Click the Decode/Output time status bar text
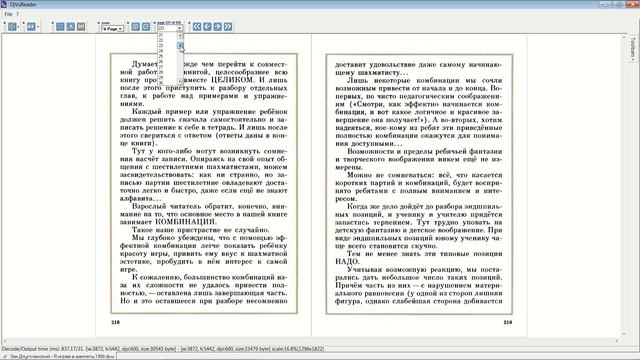Viewport: 640px width, 360px height. (163, 349)
